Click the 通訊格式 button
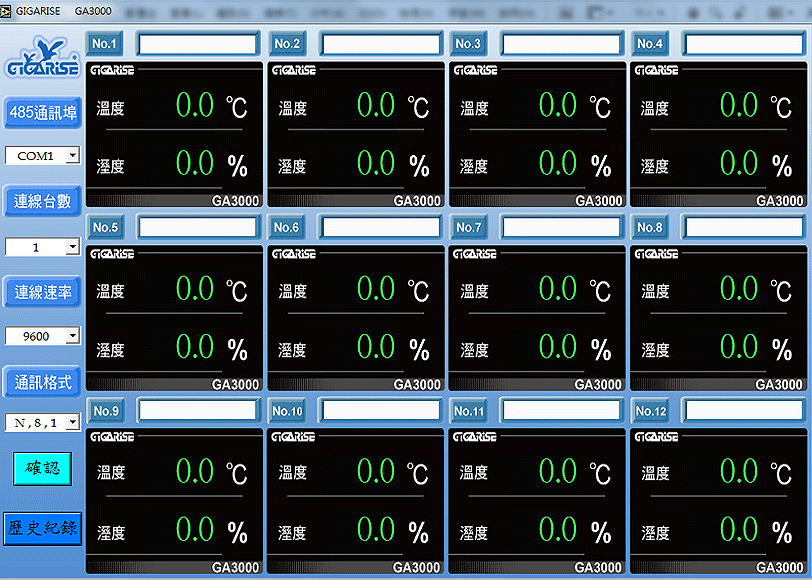 click(43, 382)
